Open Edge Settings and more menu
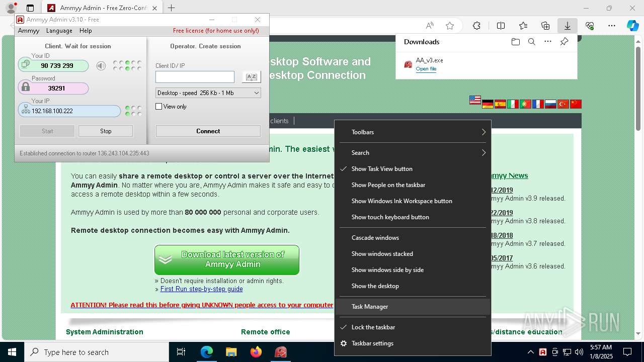The image size is (644, 362). [x=612, y=26]
